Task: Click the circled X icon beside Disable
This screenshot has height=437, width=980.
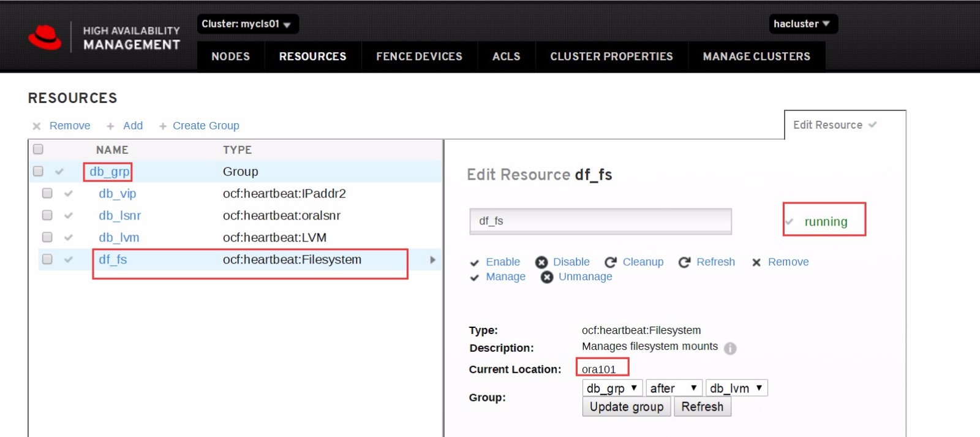Action: [541, 262]
